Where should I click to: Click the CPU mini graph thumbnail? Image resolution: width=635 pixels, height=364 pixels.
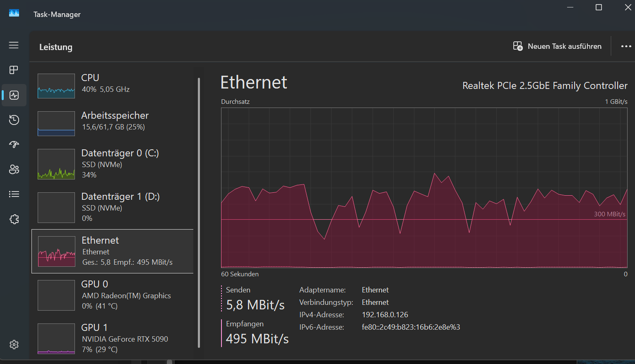[x=56, y=86]
